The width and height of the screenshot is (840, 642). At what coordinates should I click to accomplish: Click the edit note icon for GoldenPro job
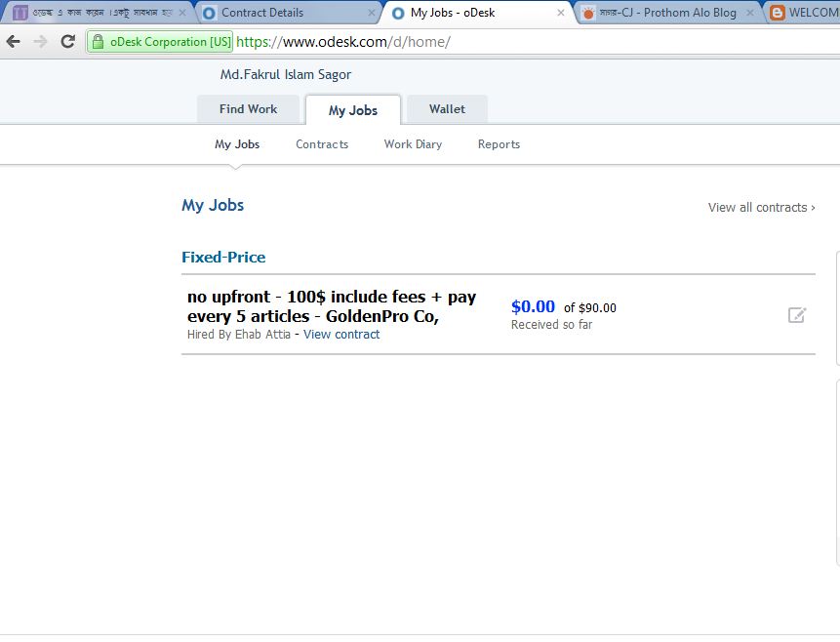pos(797,314)
